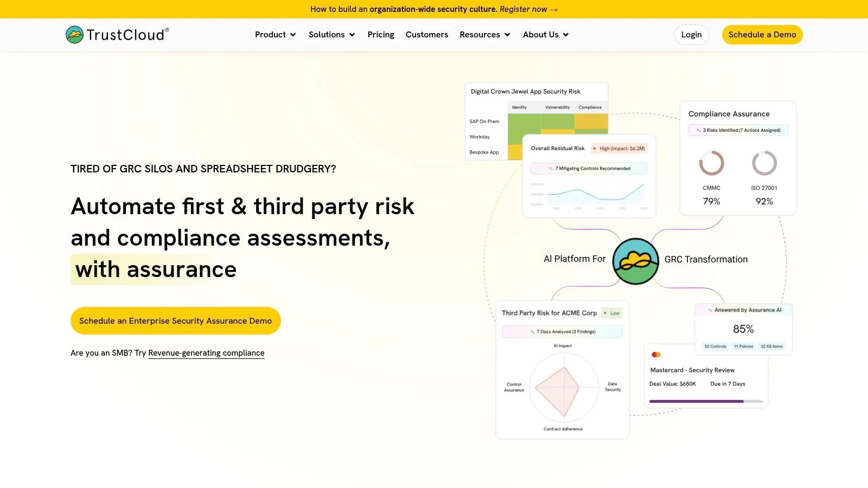Viewport: 868px width, 488px height.
Task: Click the High Impact risk badge
Action: (x=619, y=148)
